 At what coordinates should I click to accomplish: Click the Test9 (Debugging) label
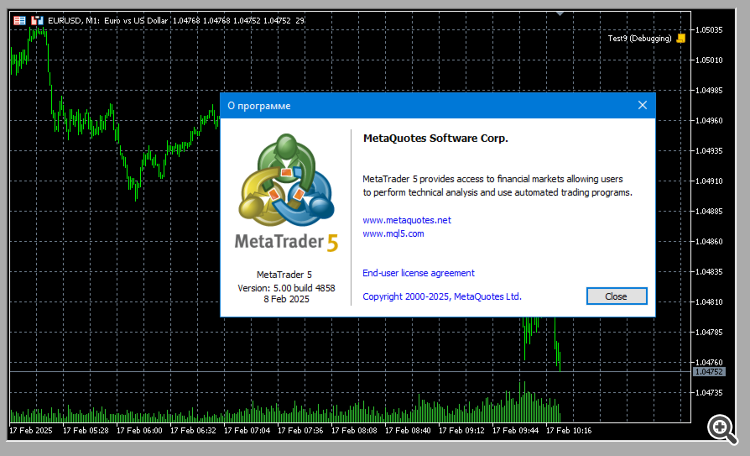(640, 38)
